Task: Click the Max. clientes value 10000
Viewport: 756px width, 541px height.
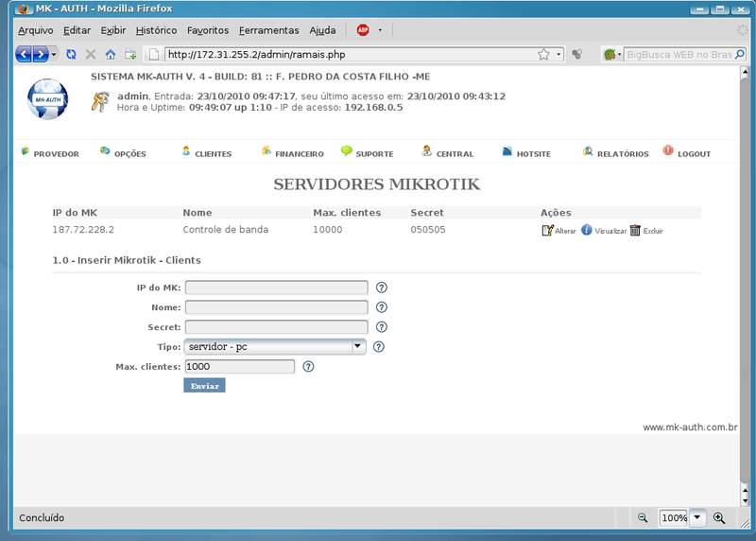Action: pos(328,230)
